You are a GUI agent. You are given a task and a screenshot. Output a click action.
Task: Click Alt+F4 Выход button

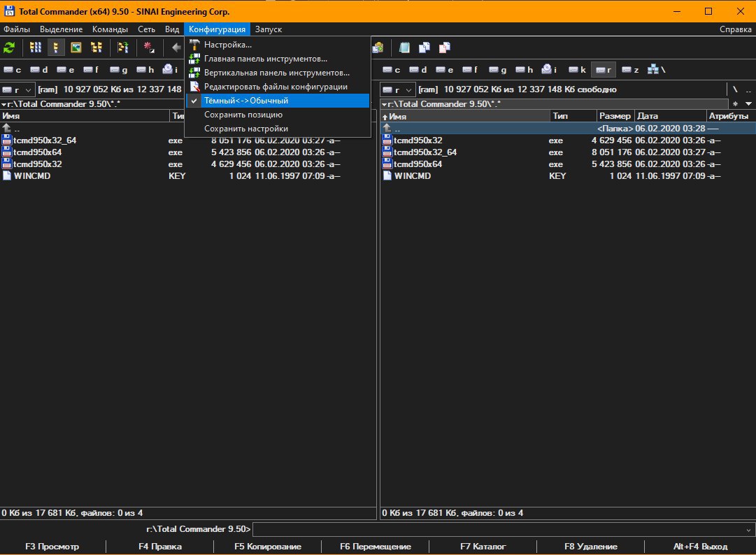tap(700, 547)
